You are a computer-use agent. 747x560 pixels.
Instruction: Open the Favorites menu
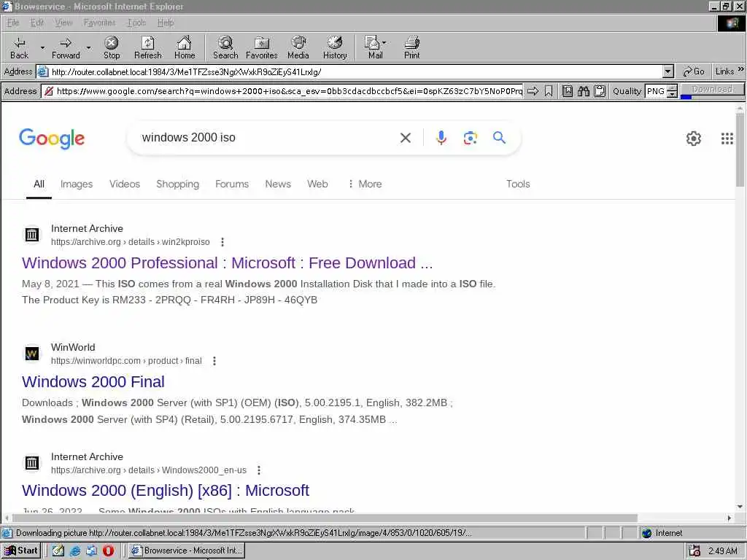(x=99, y=23)
